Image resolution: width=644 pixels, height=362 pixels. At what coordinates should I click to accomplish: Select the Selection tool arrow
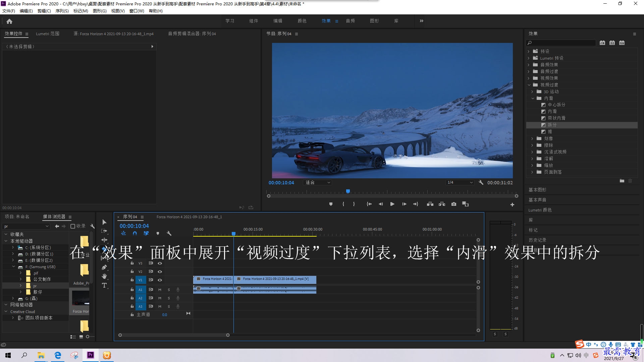coord(104,222)
